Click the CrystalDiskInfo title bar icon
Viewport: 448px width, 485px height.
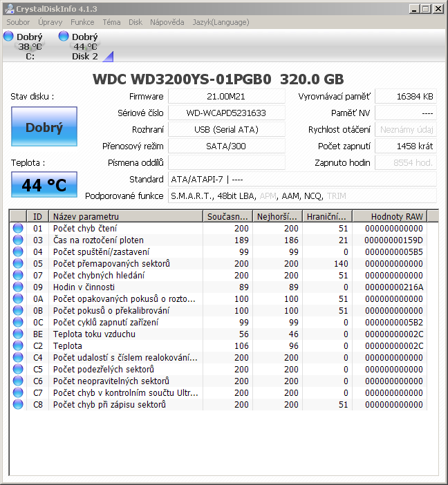(9, 9)
